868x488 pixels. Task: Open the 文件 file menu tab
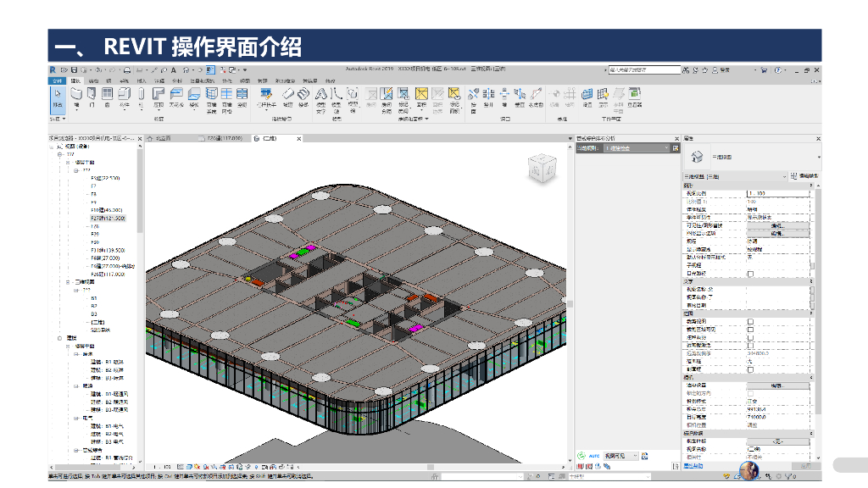pyautogui.click(x=58, y=80)
